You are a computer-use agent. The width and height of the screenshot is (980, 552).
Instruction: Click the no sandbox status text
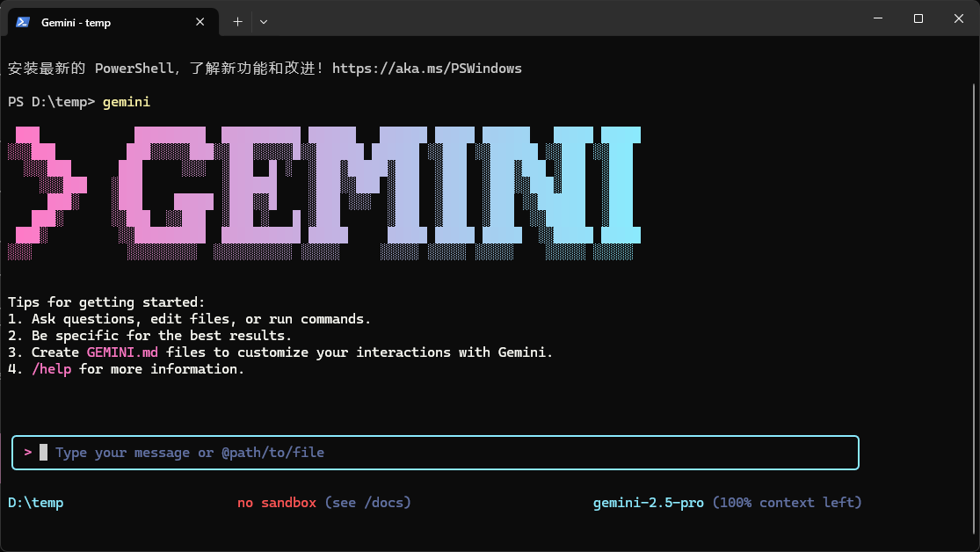tap(277, 503)
